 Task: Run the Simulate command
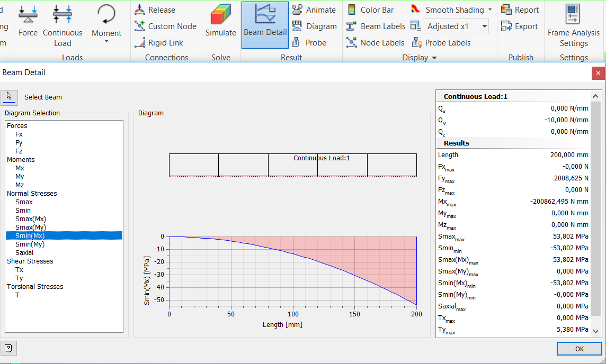pos(221,21)
